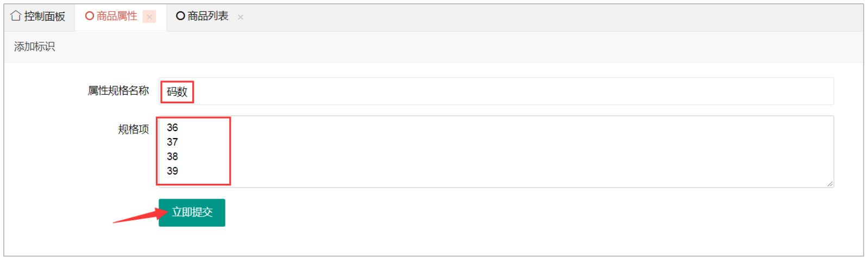Screen dimensions: 868x261
Task: Select the 商品属性 tab label
Action: (117, 16)
